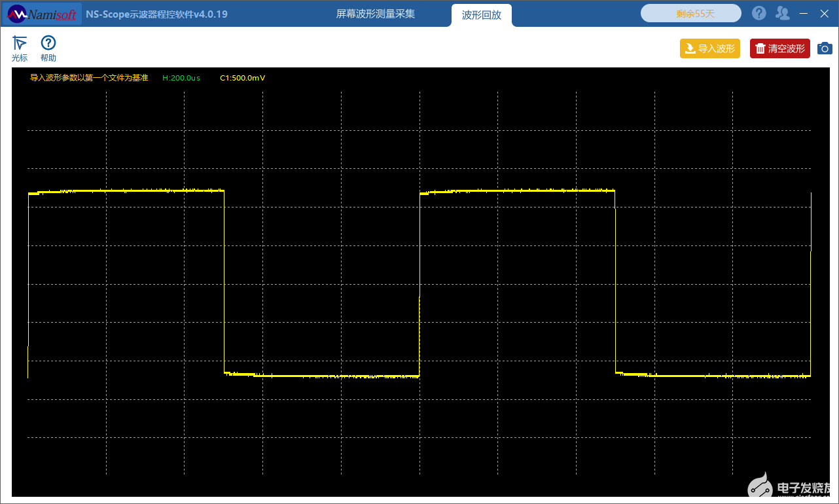
Task: Close the NS-Scope window
Action: [x=824, y=13]
